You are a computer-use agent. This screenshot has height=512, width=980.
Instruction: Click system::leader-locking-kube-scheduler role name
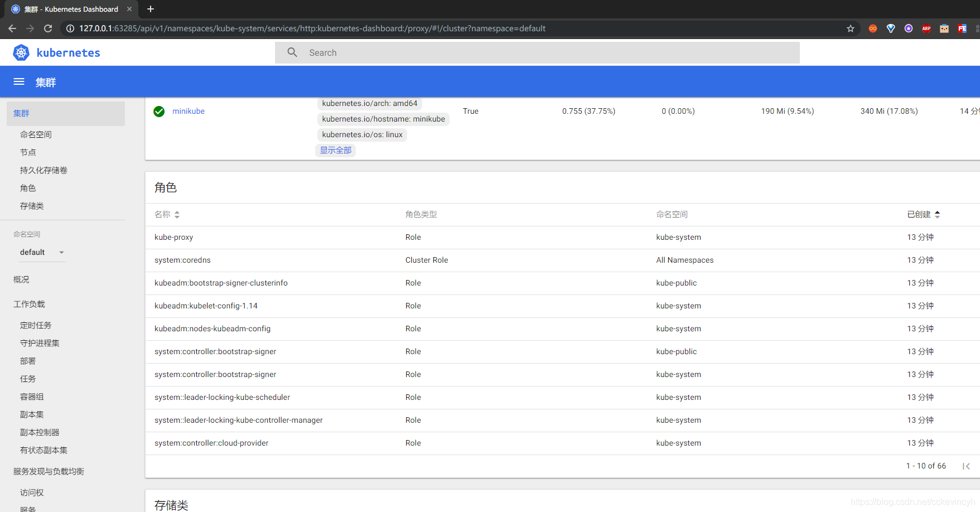click(222, 397)
